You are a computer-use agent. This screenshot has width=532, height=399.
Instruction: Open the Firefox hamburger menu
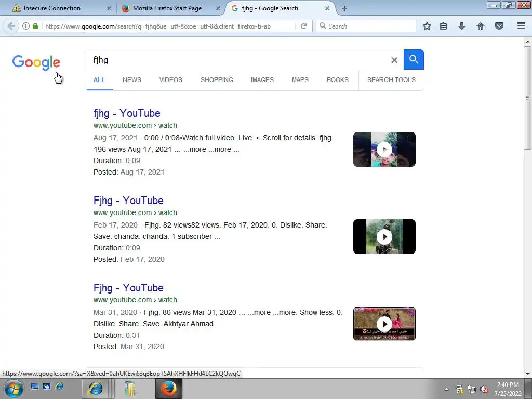521,26
